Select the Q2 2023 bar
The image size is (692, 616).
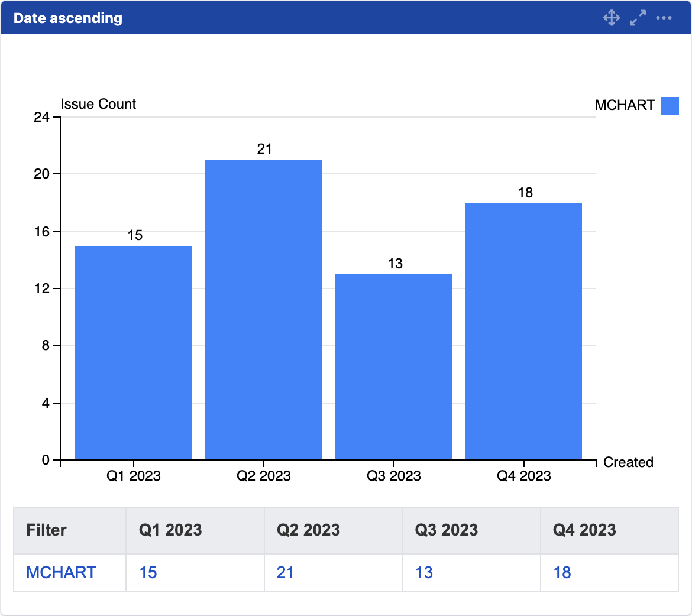click(263, 307)
